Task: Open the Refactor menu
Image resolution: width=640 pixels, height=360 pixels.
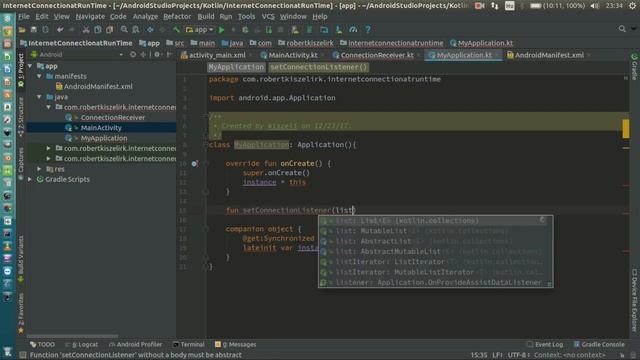Action: pyautogui.click(x=177, y=17)
